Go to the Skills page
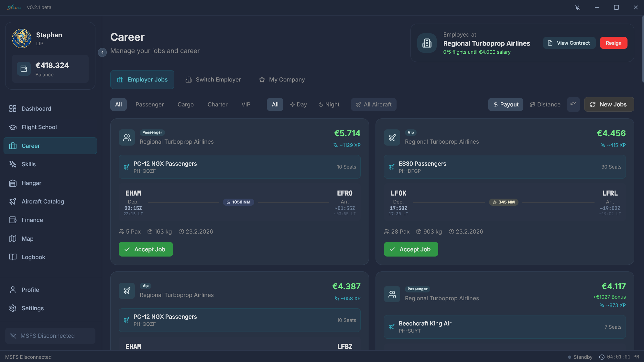644x362 pixels. point(28,164)
